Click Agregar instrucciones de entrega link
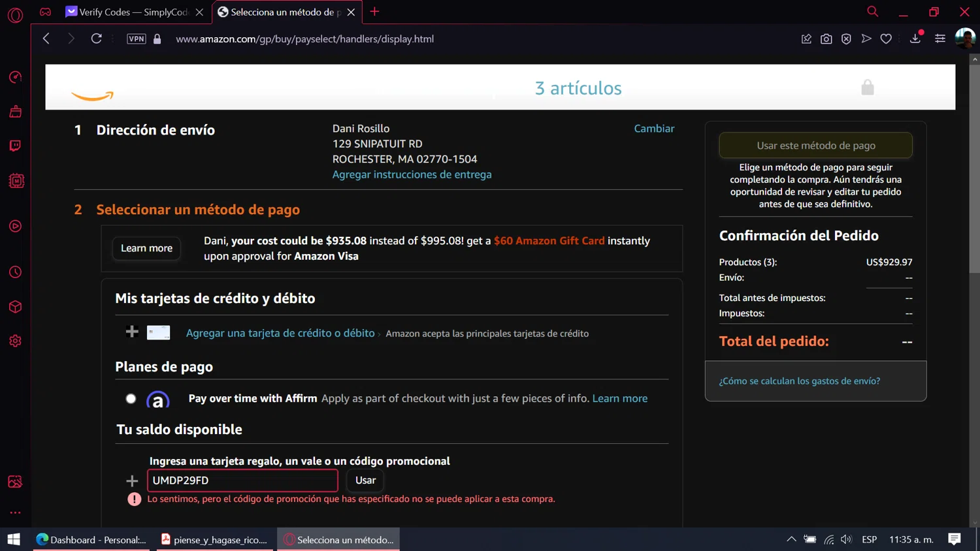The height and width of the screenshot is (551, 980). (x=412, y=174)
